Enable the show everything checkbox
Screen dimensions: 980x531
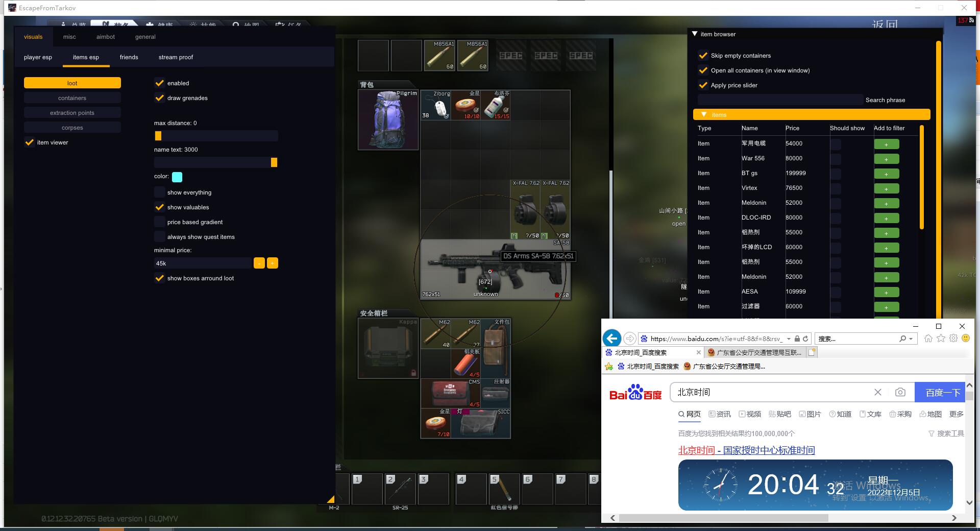tap(160, 192)
